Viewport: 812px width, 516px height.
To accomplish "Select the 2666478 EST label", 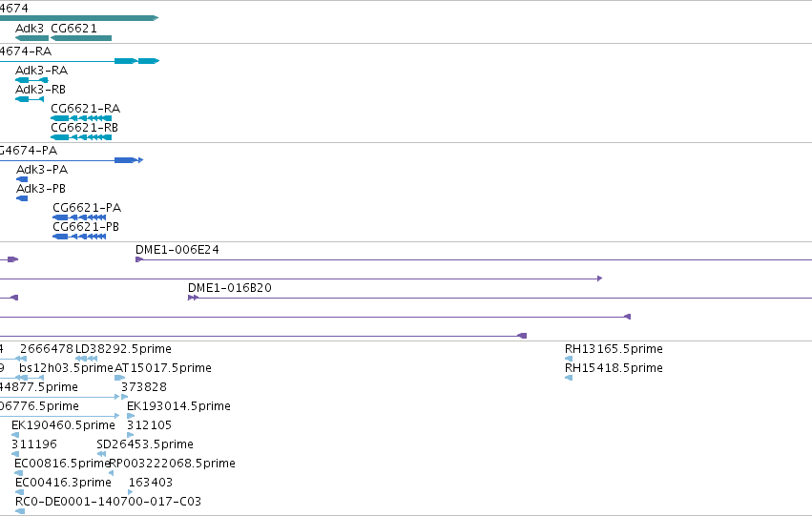I will (x=47, y=349).
